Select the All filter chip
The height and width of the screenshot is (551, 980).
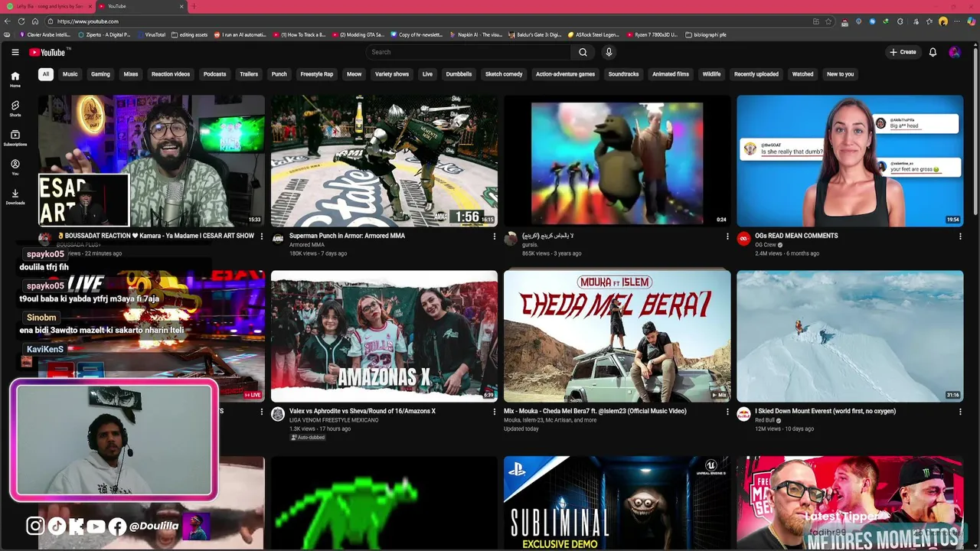tap(46, 74)
